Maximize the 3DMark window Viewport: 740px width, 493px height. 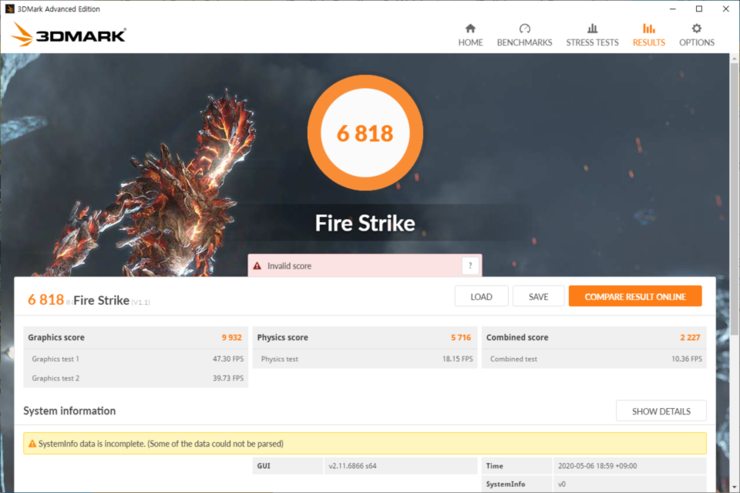point(699,8)
